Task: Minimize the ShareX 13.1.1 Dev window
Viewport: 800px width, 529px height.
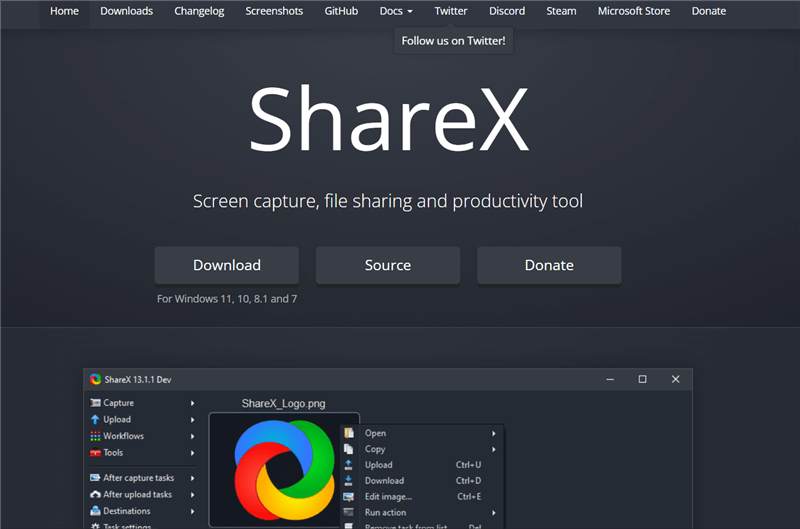Action: (610, 380)
